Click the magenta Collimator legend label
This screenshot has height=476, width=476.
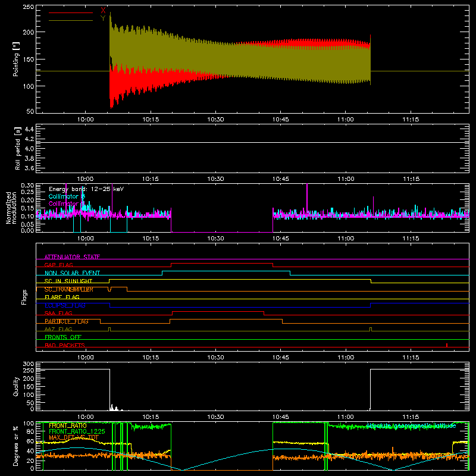67,203
